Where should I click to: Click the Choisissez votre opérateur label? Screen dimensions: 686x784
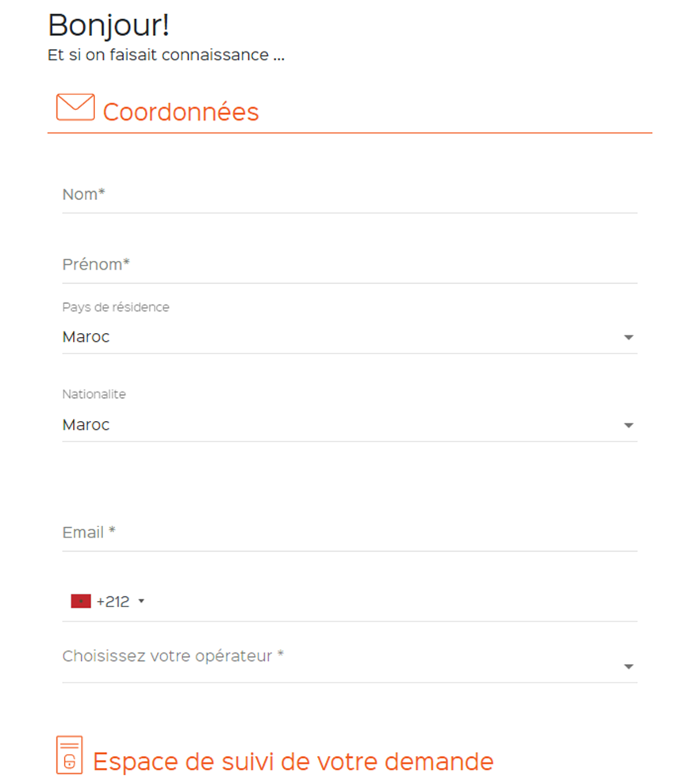[173, 656]
